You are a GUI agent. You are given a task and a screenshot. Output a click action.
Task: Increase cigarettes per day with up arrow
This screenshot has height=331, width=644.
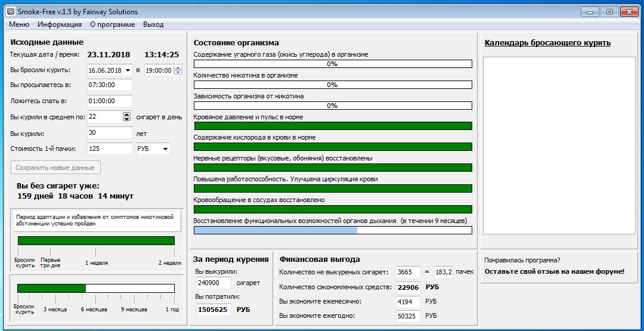point(126,115)
